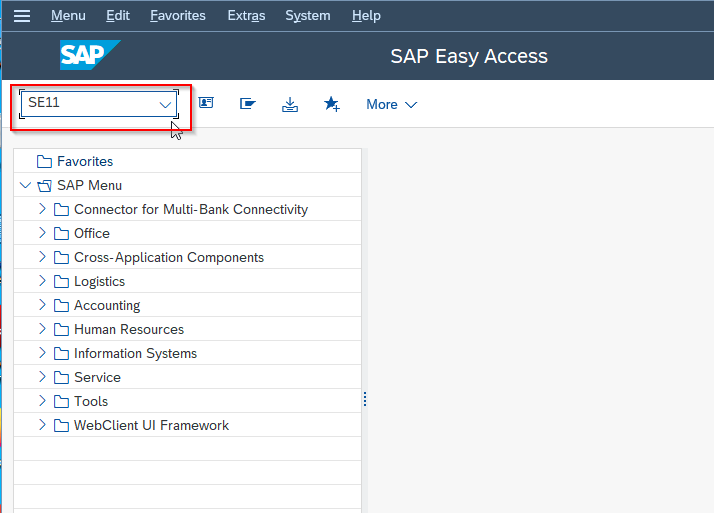714x513 pixels.
Task: Collapse the SAP Menu tree node
Action: point(26,185)
